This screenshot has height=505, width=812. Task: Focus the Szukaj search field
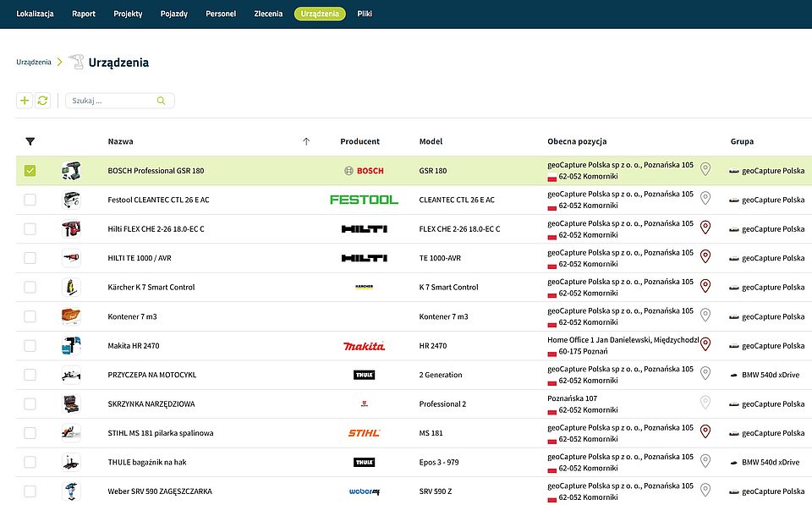point(112,101)
